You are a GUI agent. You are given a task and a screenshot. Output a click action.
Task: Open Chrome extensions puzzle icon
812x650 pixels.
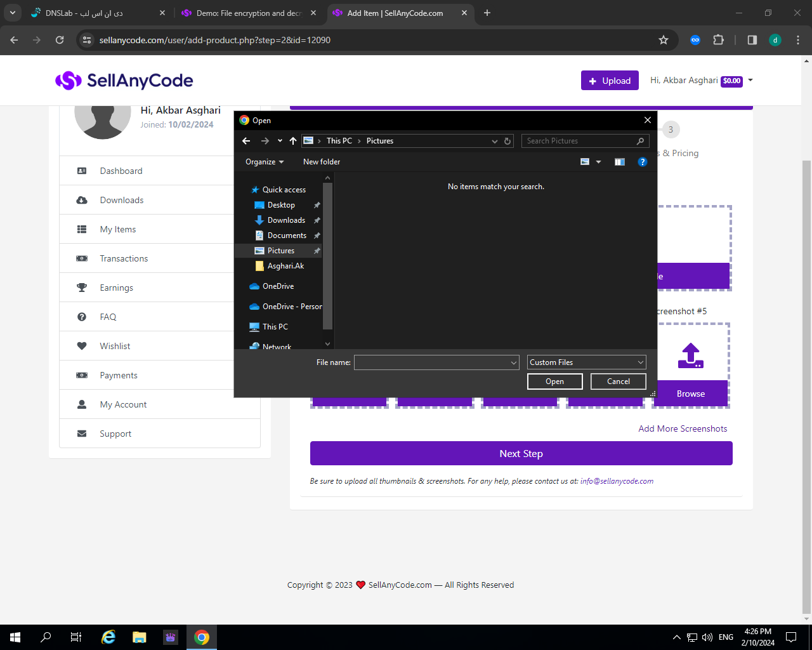(718, 40)
